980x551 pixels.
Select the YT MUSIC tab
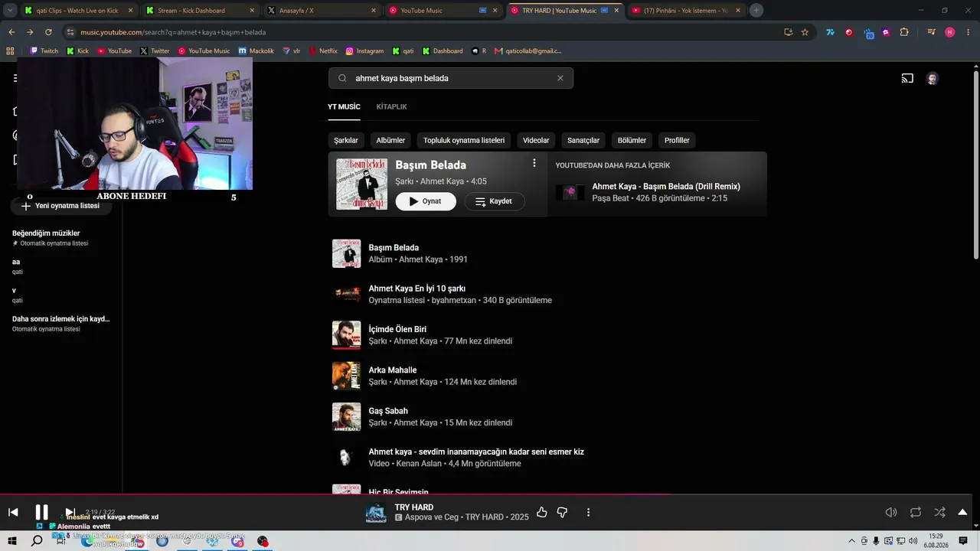(344, 106)
